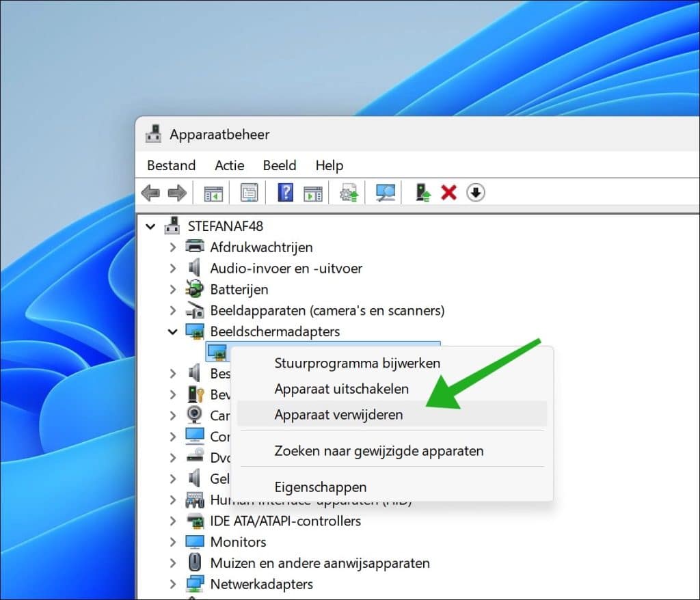
Task: Select Stuurprogramma bijwerken in context menu
Action: point(357,363)
